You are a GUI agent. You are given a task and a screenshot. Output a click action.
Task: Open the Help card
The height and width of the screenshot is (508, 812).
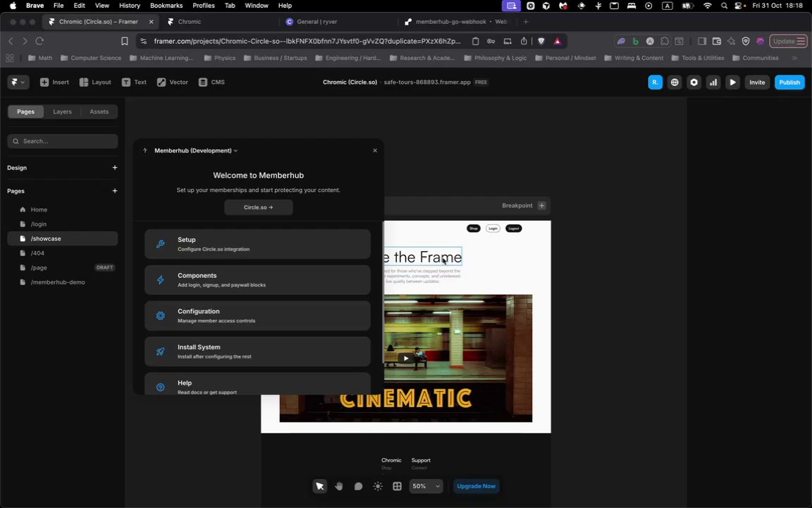pos(257,384)
